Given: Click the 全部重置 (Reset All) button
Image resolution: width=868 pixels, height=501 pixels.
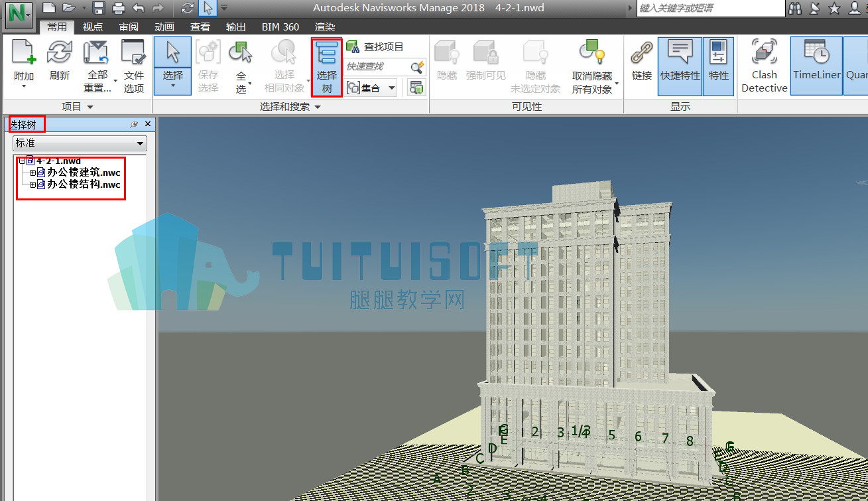Looking at the screenshot, I should tap(97, 66).
